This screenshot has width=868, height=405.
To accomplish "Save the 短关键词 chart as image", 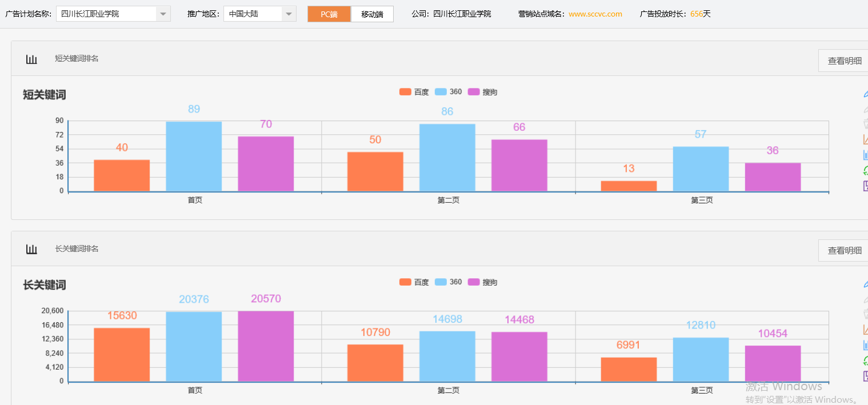I will pos(865,186).
